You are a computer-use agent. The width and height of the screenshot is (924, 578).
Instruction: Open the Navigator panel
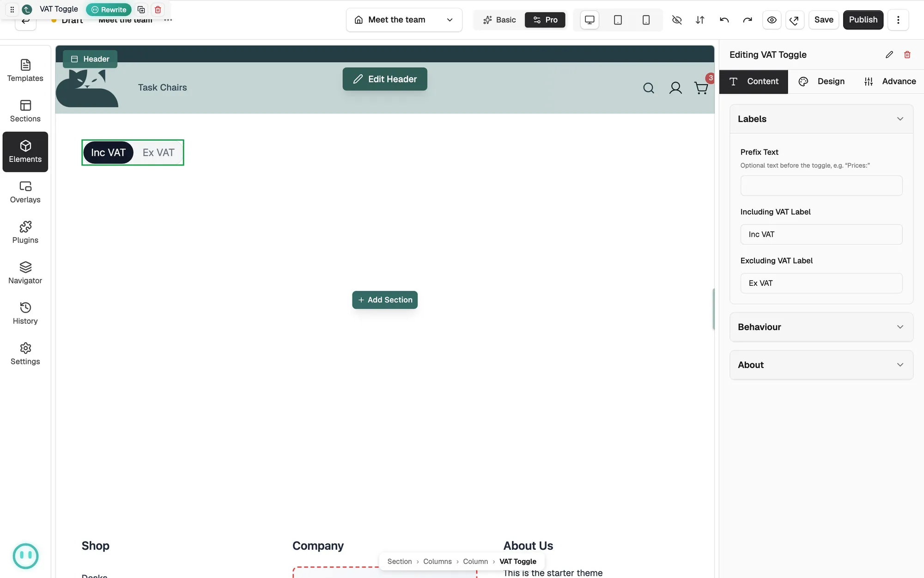pos(25,273)
